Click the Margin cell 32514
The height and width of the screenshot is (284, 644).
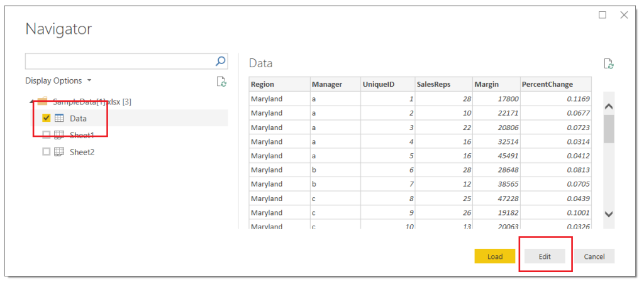[496, 141]
